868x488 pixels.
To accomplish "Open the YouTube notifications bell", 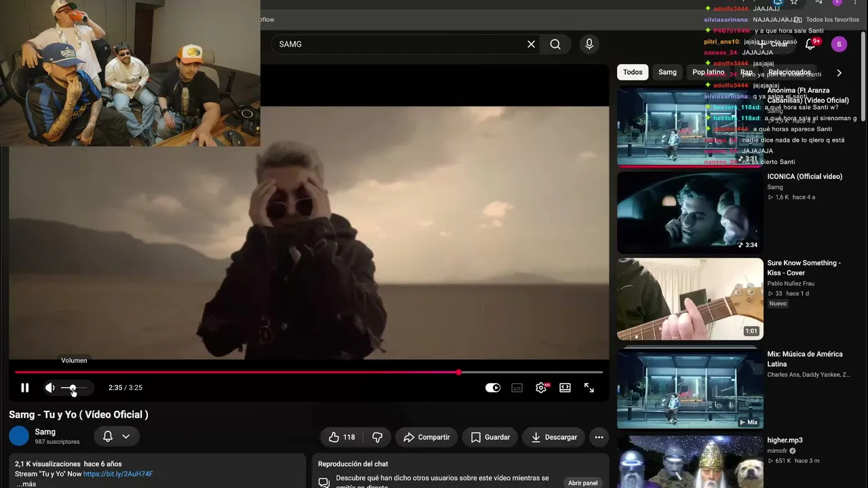I will coord(810,44).
